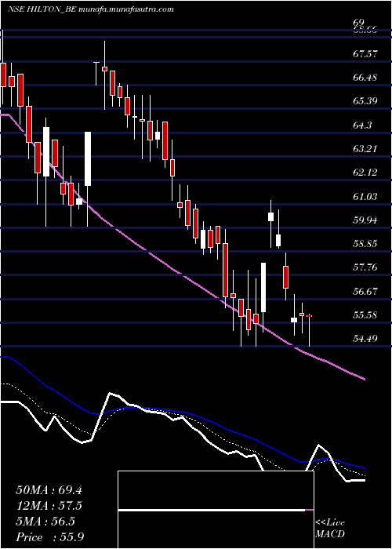Select the 65.39 price axis label
The image size is (392, 549).
(x=365, y=101)
